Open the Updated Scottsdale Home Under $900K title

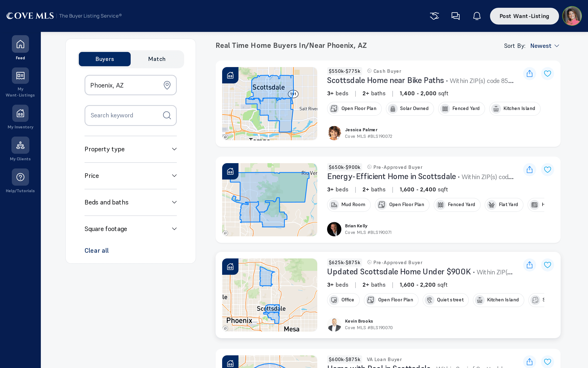(x=399, y=272)
